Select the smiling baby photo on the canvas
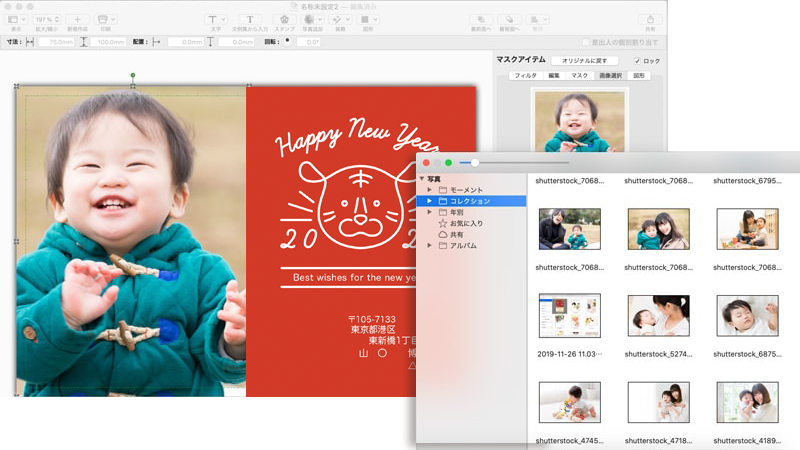The height and width of the screenshot is (450, 800). [x=131, y=241]
